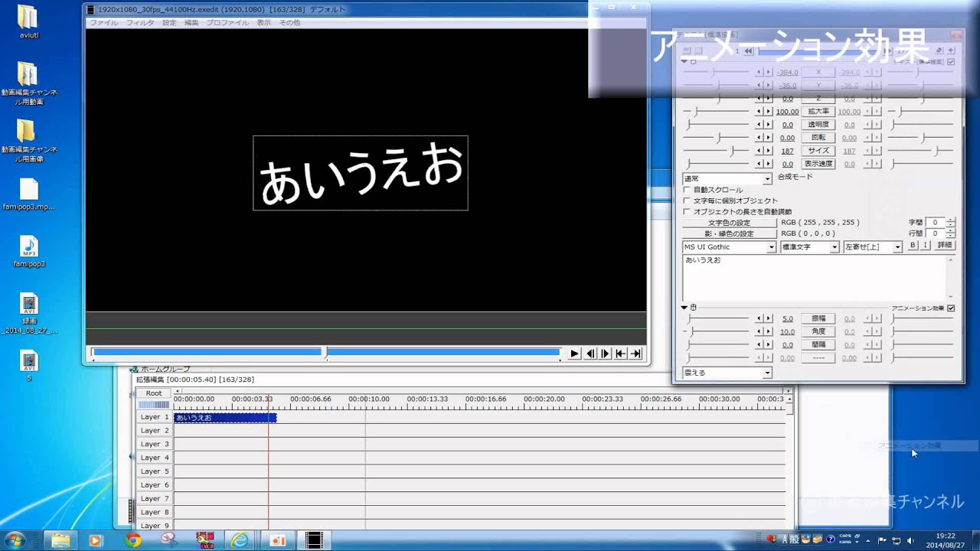Jump to the last frame
Screen dimensions: 980x551
[x=635, y=354]
